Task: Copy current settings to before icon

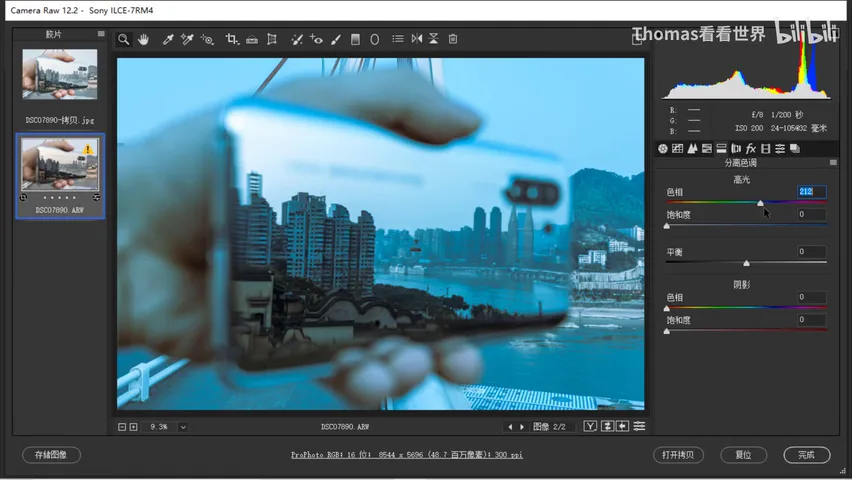Action: pyautogui.click(x=623, y=426)
